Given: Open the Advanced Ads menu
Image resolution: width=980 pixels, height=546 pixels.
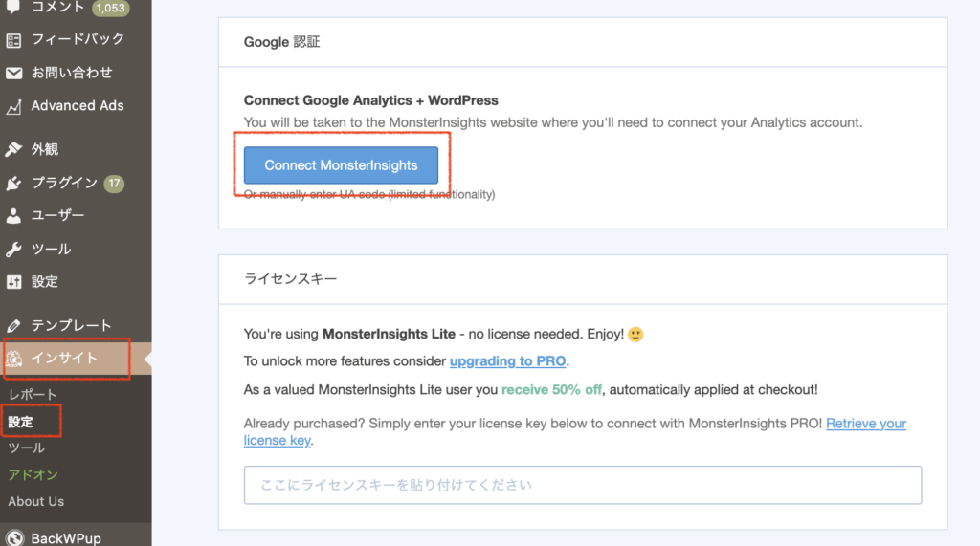Looking at the screenshot, I should [x=76, y=105].
